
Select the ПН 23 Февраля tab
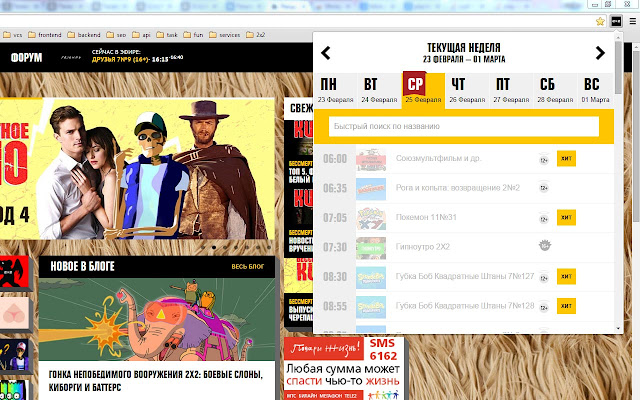point(335,90)
